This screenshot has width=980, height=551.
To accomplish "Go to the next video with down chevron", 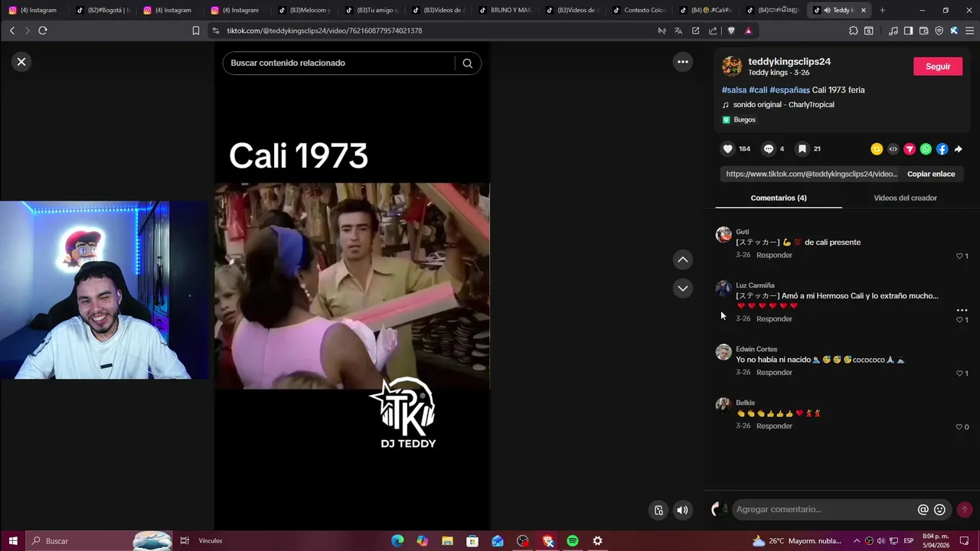I will [x=683, y=288].
